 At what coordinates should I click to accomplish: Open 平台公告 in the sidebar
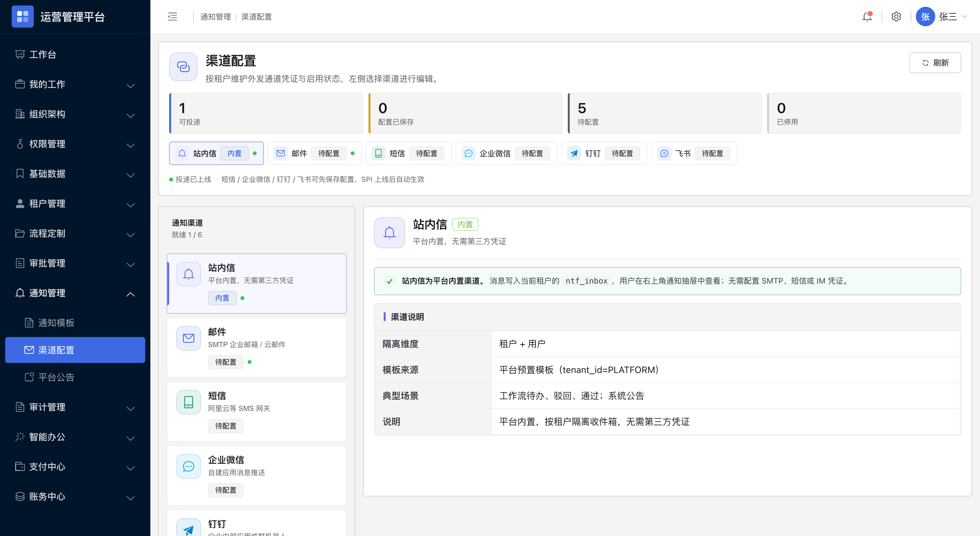tap(75, 377)
